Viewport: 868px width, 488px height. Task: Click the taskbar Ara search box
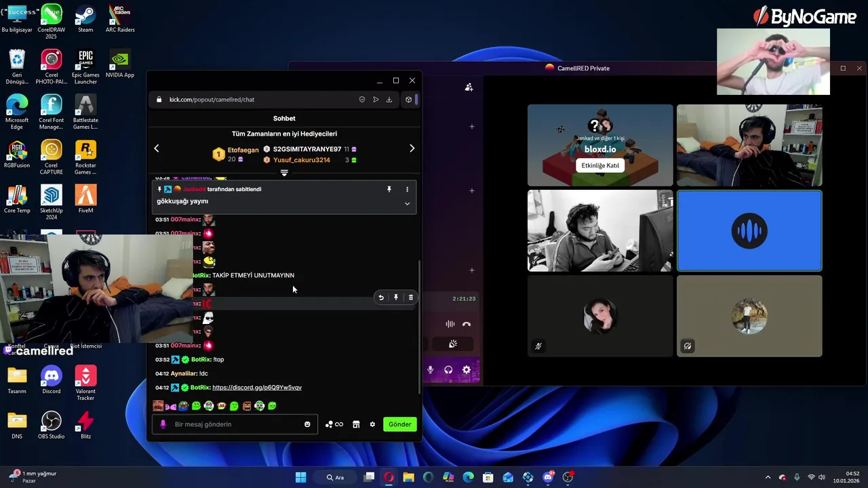(335, 477)
